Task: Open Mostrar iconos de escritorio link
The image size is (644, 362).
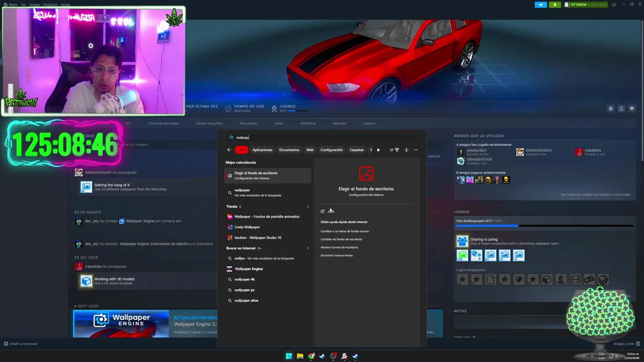Action: point(339,247)
